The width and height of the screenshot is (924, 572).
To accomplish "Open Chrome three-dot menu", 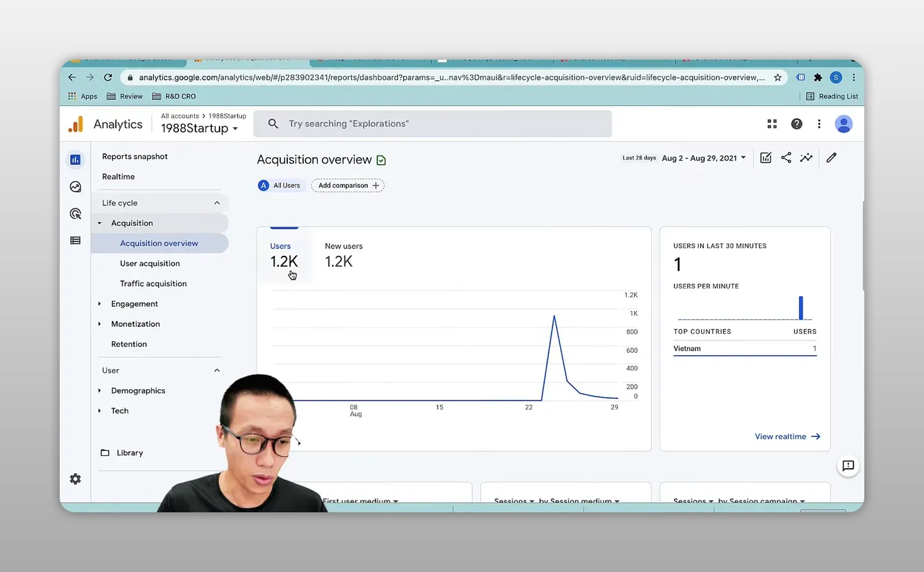I will click(x=854, y=77).
